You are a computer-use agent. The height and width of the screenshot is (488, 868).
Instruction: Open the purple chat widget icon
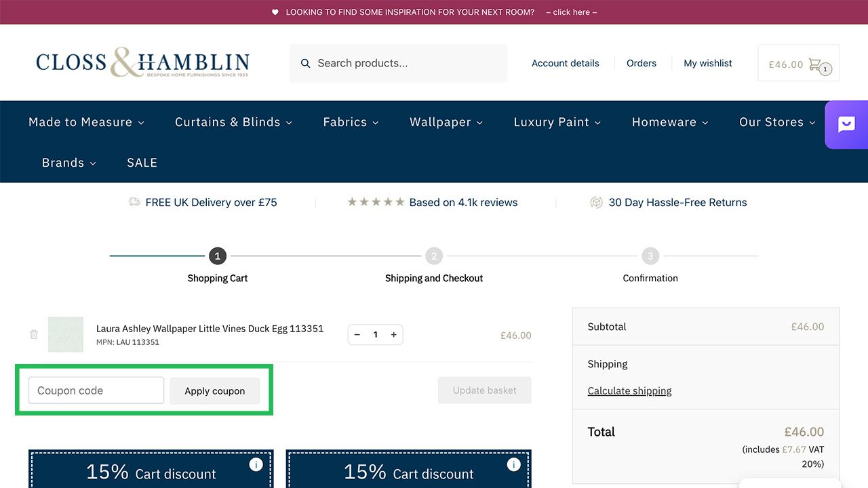[x=846, y=125]
